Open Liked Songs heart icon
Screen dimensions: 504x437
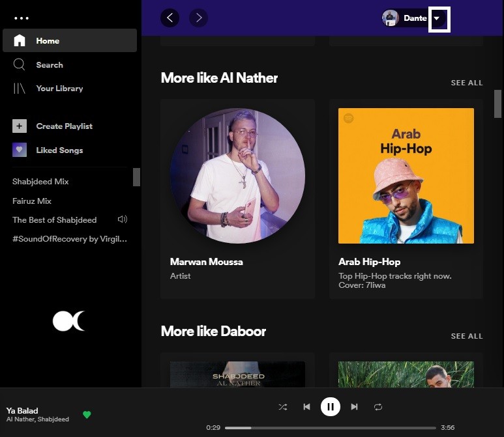[20, 150]
